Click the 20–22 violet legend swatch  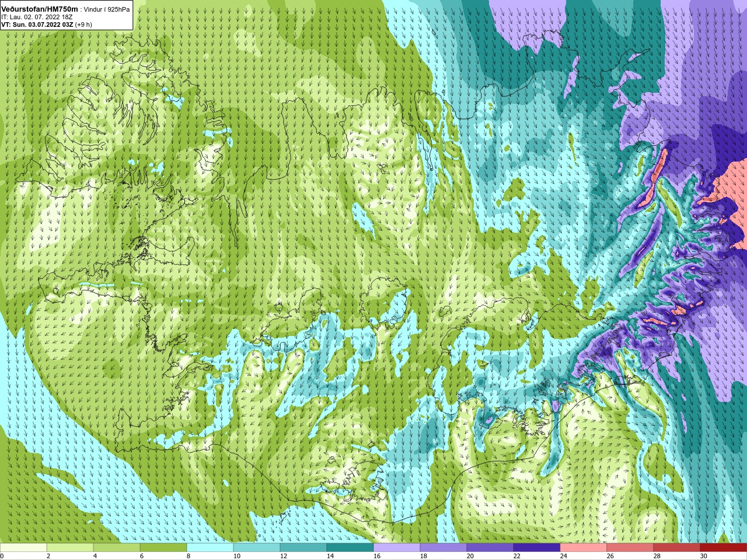click(490, 547)
